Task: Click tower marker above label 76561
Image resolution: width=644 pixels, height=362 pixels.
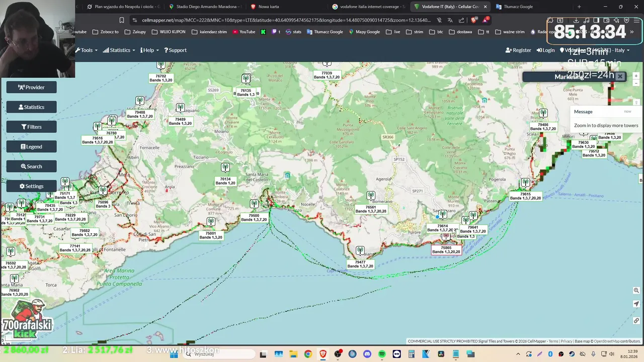Action: click(x=371, y=195)
